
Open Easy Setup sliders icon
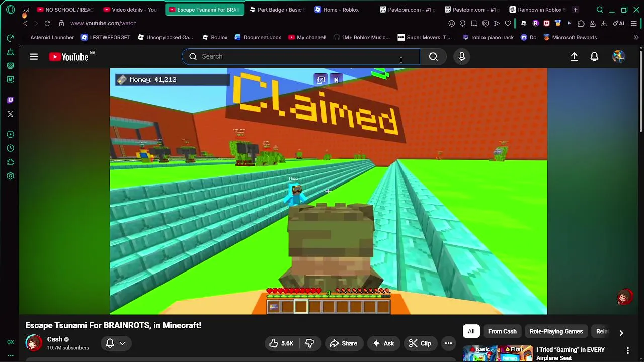tap(634, 23)
